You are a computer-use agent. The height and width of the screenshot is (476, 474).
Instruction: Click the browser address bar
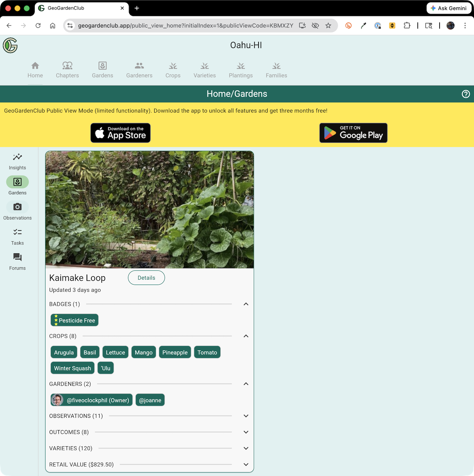click(185, 26)
